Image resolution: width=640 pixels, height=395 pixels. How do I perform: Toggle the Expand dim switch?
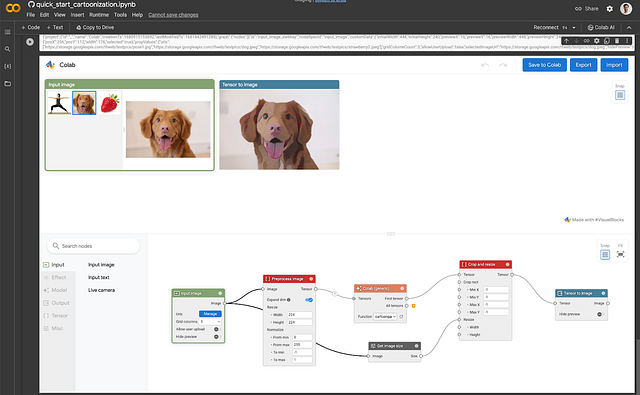(x=309, y=300)
